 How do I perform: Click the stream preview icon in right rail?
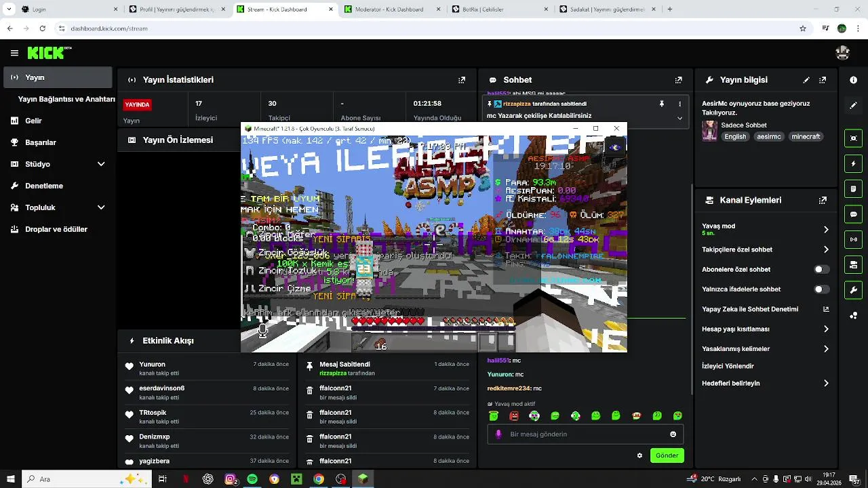(853, 138)
